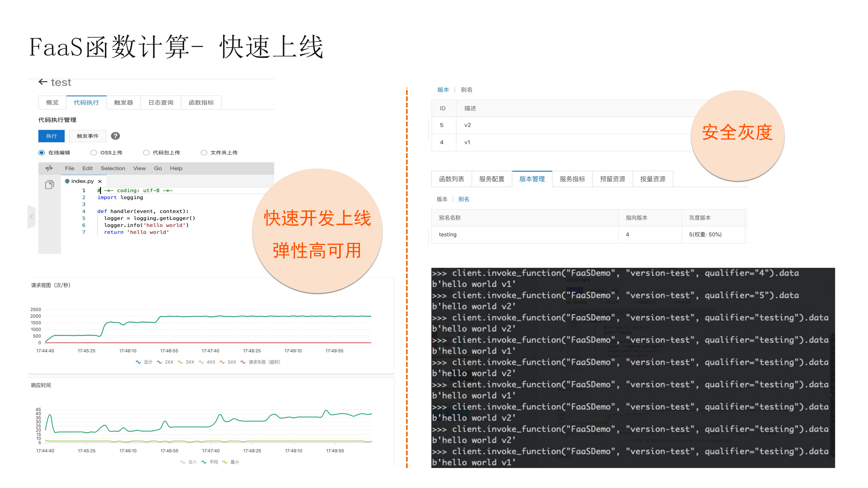Collapse the left panel using the chevron

pyautogui.click(x=32, y=217)
